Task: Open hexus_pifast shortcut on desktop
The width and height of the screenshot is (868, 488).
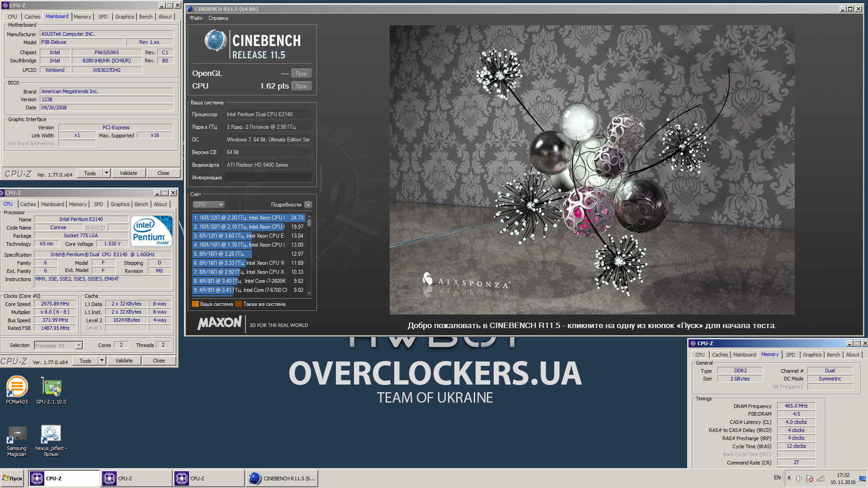Action: pos(51,441)
